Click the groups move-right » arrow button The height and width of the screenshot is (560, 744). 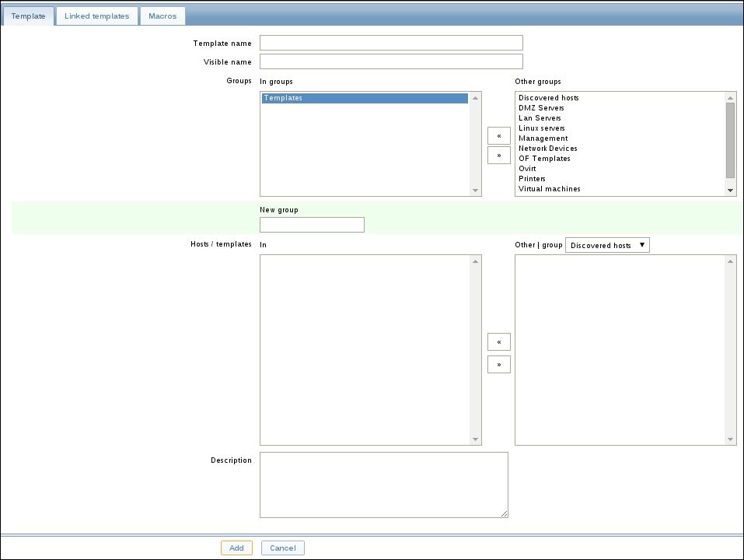pos(498,155)
